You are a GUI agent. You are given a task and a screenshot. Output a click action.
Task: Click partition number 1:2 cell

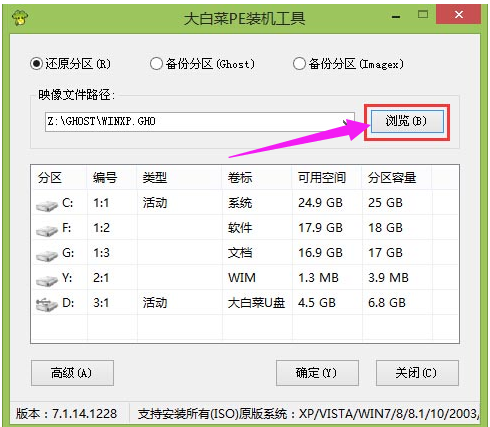(x=101, y=228)
